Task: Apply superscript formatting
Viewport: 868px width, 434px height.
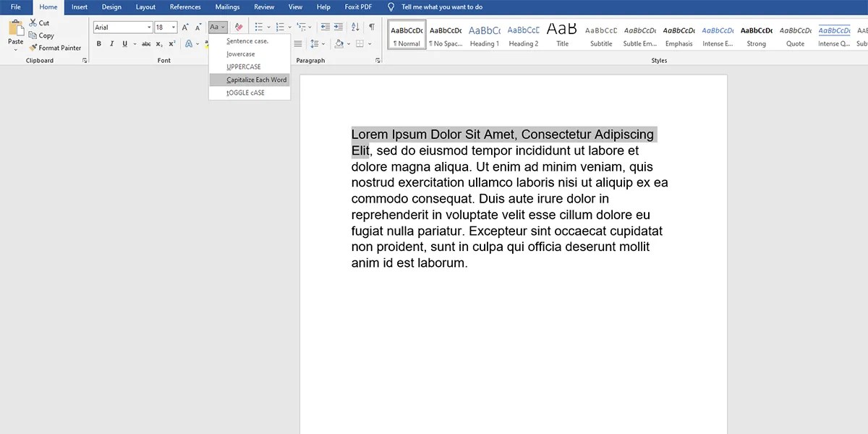Action: click(x=171, y=43)
